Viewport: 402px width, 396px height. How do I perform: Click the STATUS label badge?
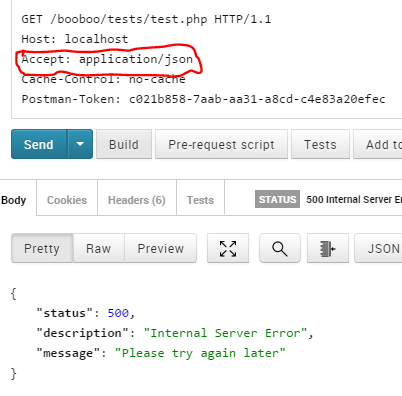click(277, 199)
